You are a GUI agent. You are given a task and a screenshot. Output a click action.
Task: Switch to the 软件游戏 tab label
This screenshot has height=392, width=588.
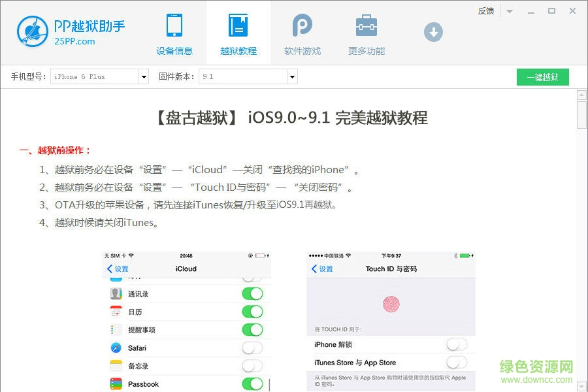click(x=302, y=51)
